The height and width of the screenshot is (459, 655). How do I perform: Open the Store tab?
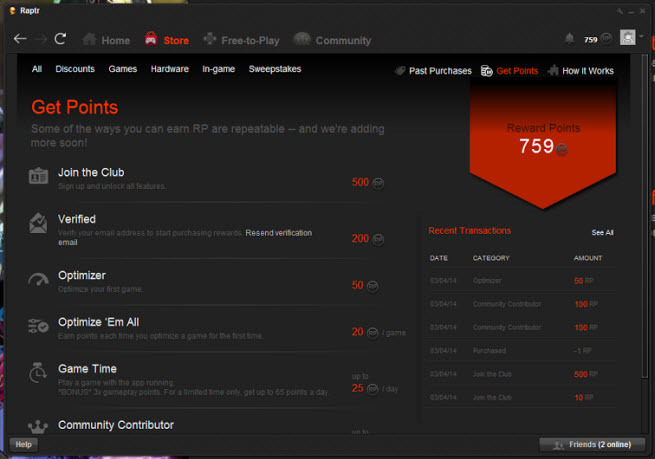pyautogui.click(x=167, y=40)
